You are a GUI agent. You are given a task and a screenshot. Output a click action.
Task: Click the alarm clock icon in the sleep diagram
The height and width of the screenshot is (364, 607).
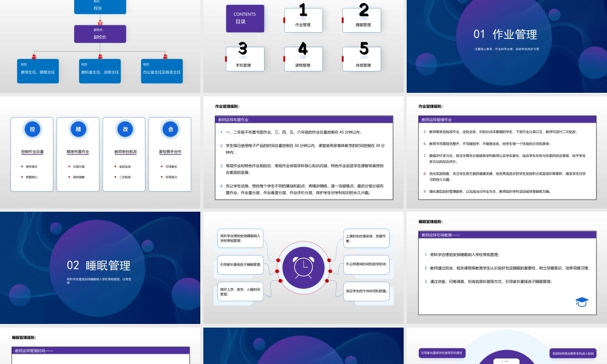coord(303,268)
